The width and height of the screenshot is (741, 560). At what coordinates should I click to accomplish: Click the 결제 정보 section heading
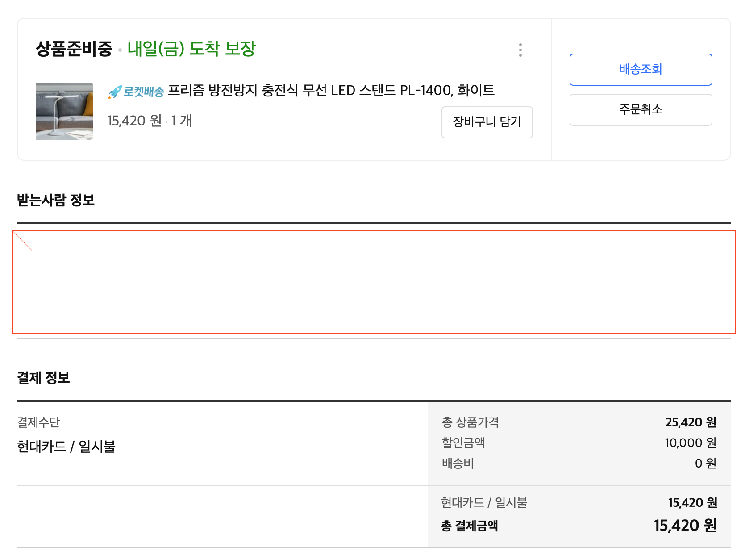[43, 378]
